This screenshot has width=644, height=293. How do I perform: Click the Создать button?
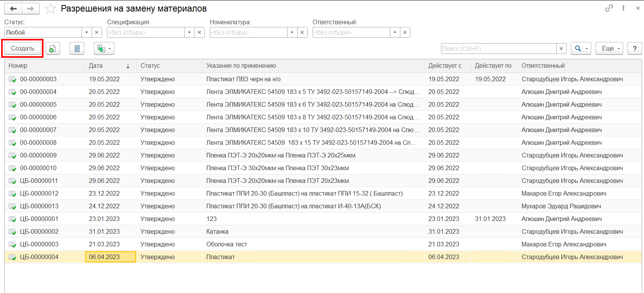[x=23, y=49]
